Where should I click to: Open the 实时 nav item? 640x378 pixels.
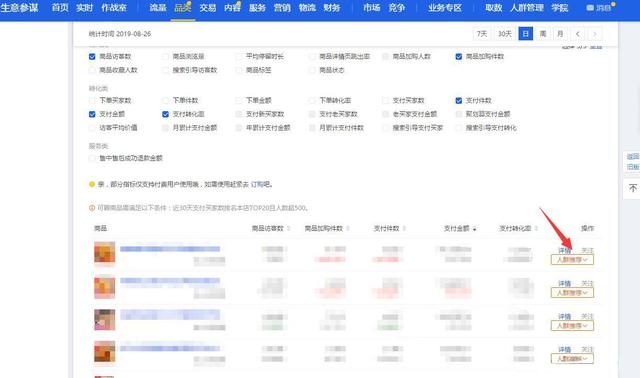click(x=84, y=7)
